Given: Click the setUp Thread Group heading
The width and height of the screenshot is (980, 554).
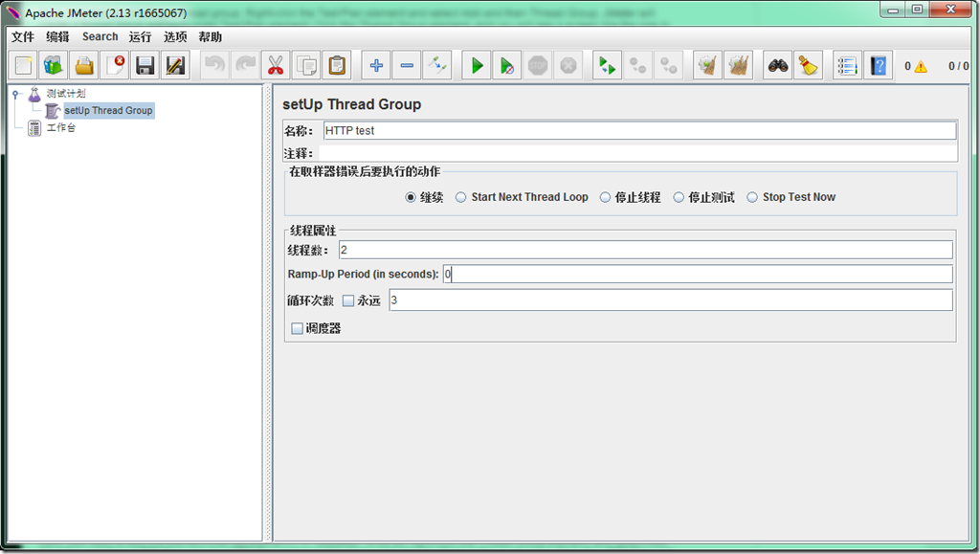Looking at the screenshot, I should [x=352, y=104].
